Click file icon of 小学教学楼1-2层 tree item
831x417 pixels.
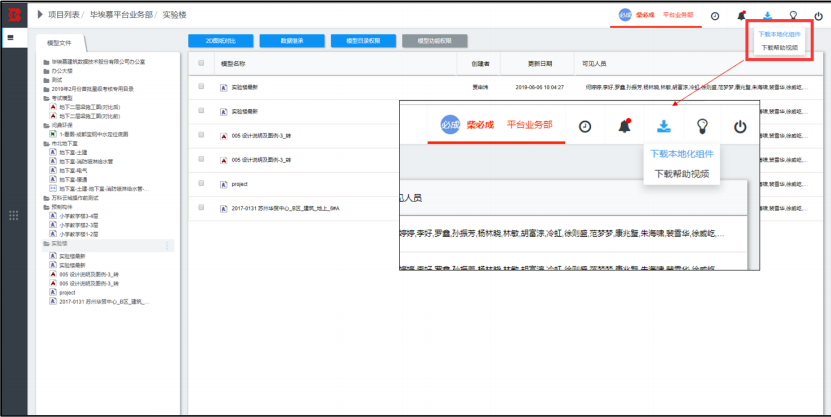[53, 234]
